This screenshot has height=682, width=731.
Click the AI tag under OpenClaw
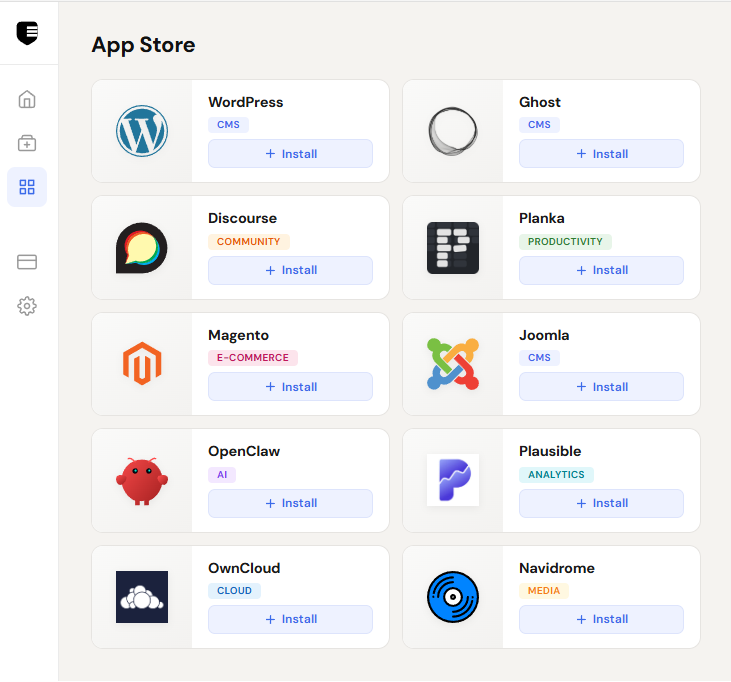(222, 475)
